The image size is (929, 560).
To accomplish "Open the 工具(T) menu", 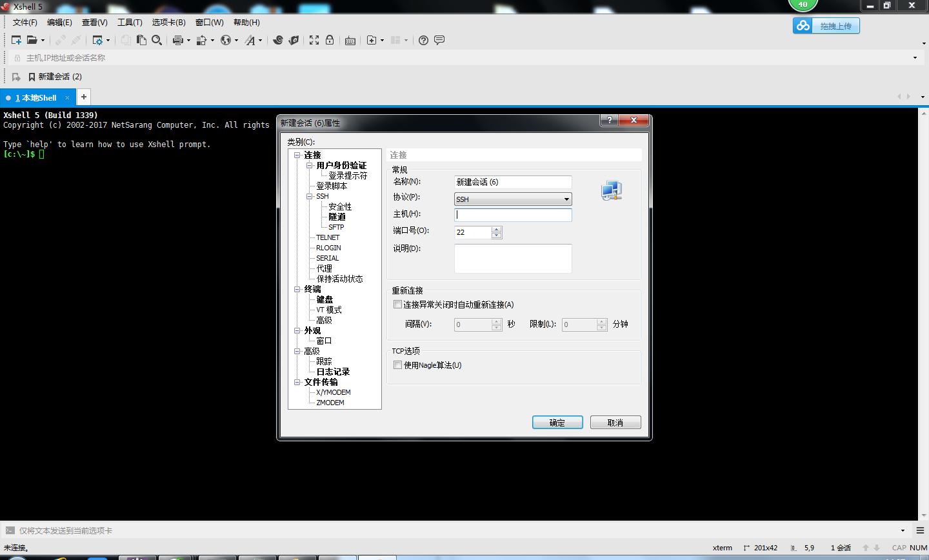I will coord(130,23).
